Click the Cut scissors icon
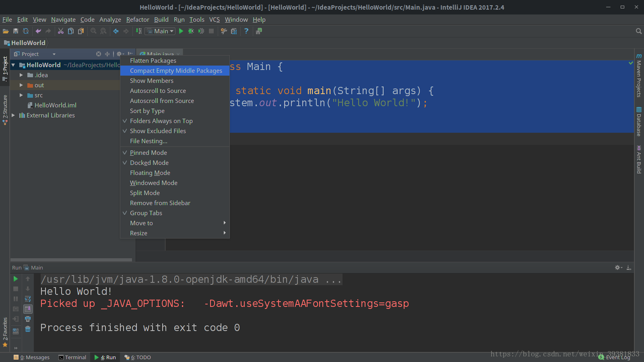Screen dimensions: 644x362 coord(61,31)
